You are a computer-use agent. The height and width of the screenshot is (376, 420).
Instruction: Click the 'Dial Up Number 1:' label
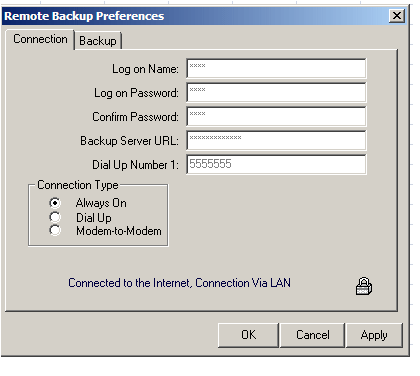[x=135, y=165]
